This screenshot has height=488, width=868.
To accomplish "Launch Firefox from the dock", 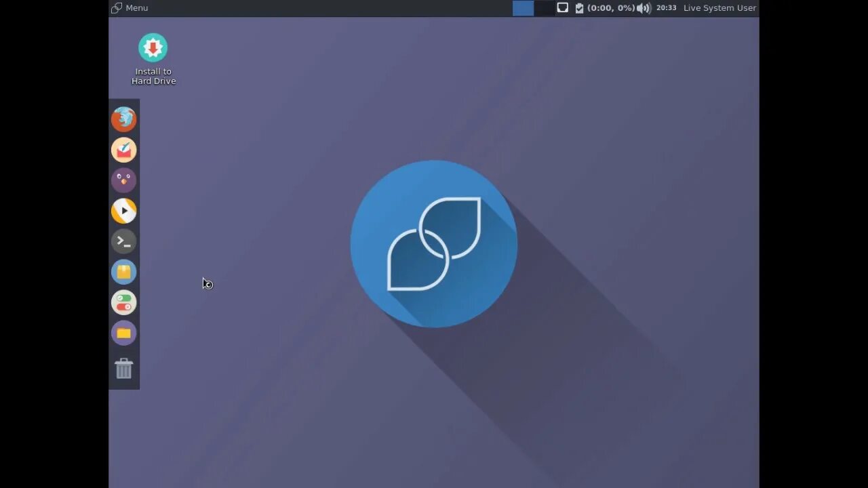I will point(124,119).
